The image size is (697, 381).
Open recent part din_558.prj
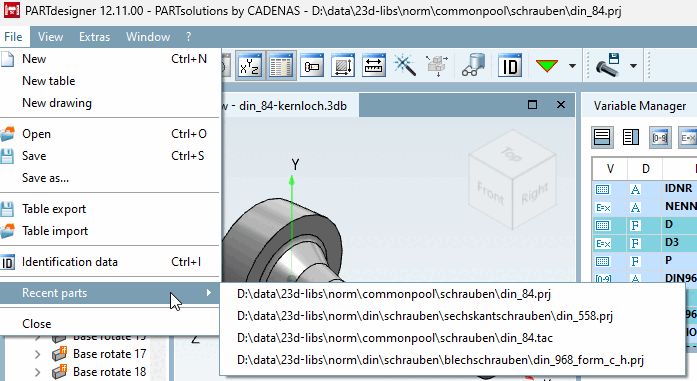[425, 316]
